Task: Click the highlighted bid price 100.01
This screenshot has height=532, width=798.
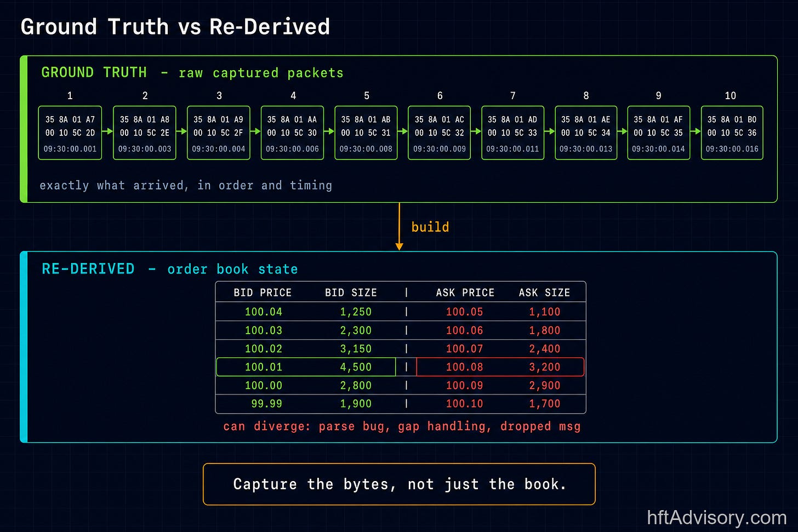Action: pyautogui.click(x=264, y=367)
